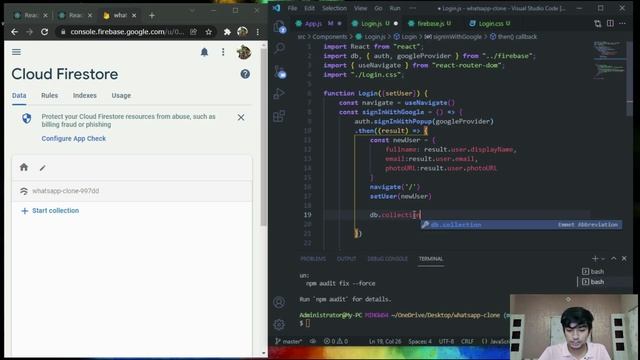
Task: Switch to the DEBUG CONSOLE panel tab
Action: point(387,259)
